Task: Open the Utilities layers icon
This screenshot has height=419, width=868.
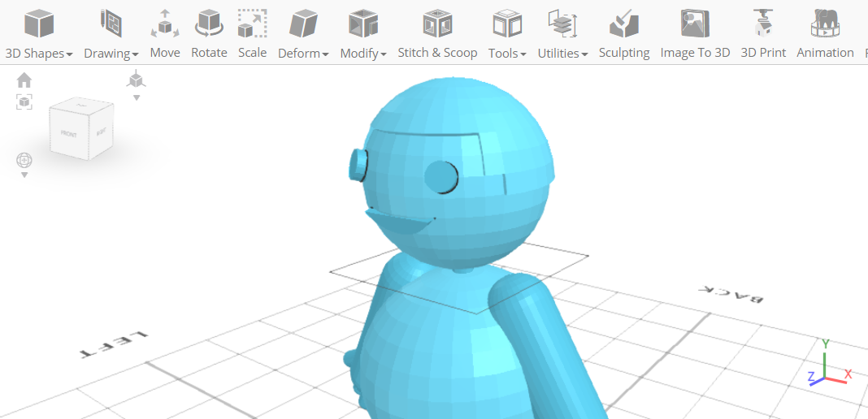Action: click(562, 24)
